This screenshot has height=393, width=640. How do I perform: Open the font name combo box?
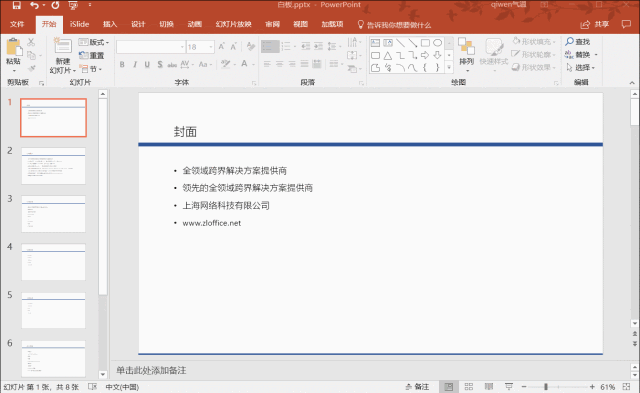pyautogui.click(x=151, y=47)
